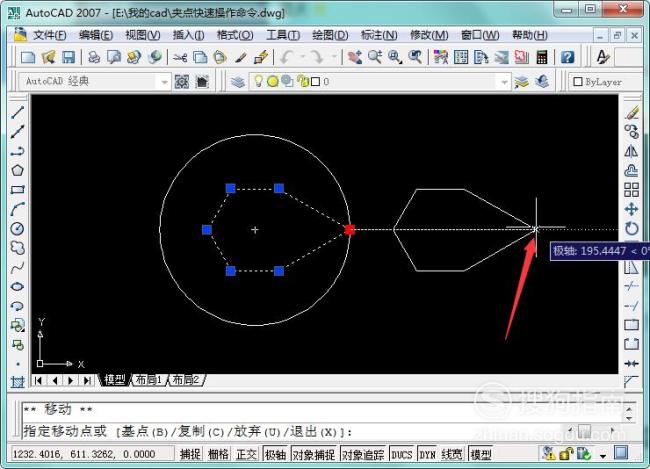Select the Circle tool
The image size is (650, 469).
[17, 228]
